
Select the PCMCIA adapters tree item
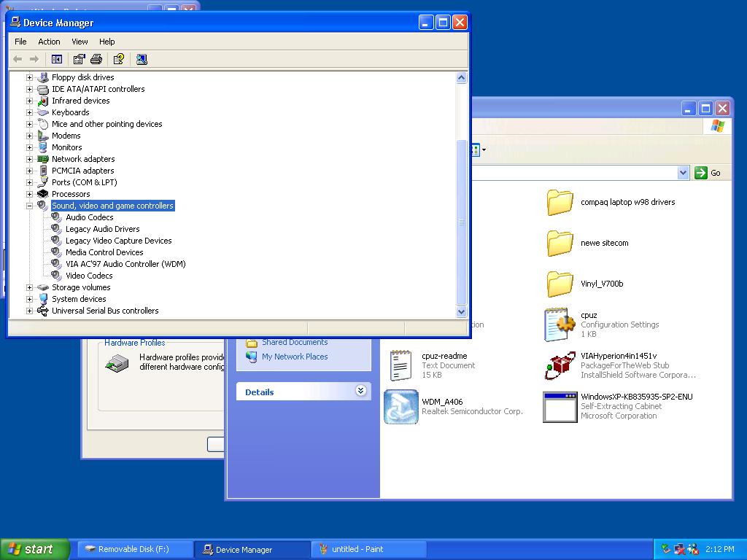pos(83,171)
